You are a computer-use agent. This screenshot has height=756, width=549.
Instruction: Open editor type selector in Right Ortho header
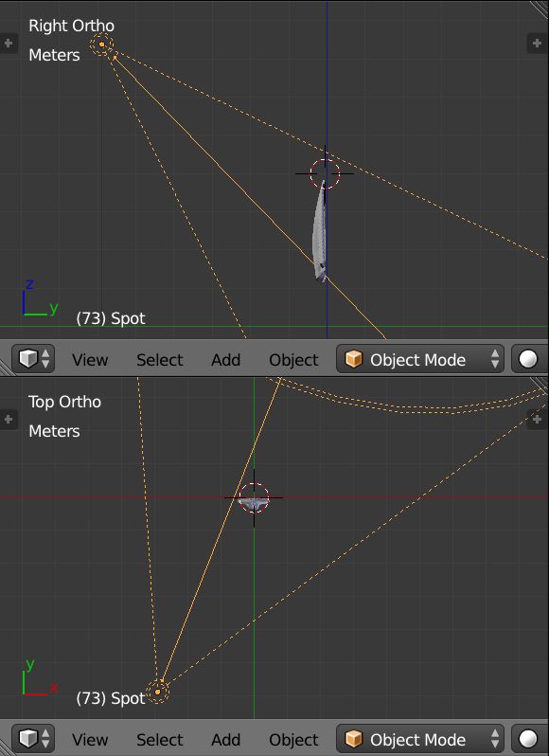[x=33, y=359]
